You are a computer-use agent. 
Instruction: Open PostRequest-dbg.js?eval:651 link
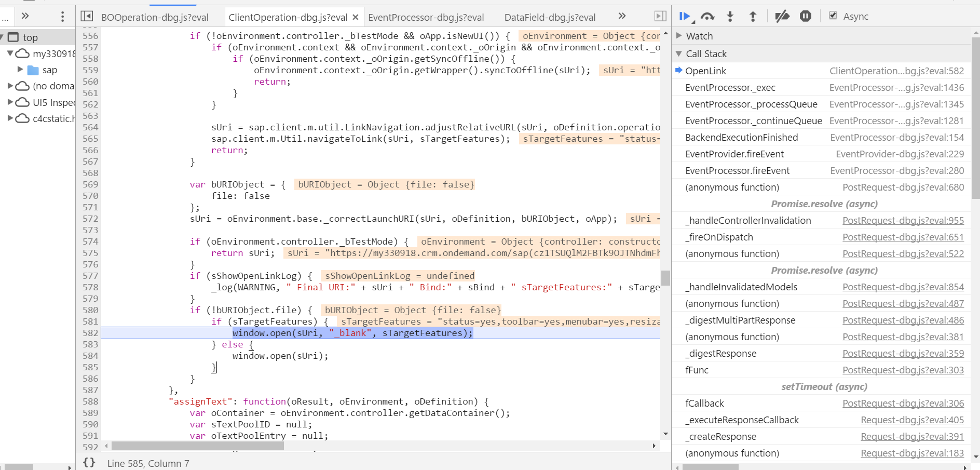click(903, 237)
